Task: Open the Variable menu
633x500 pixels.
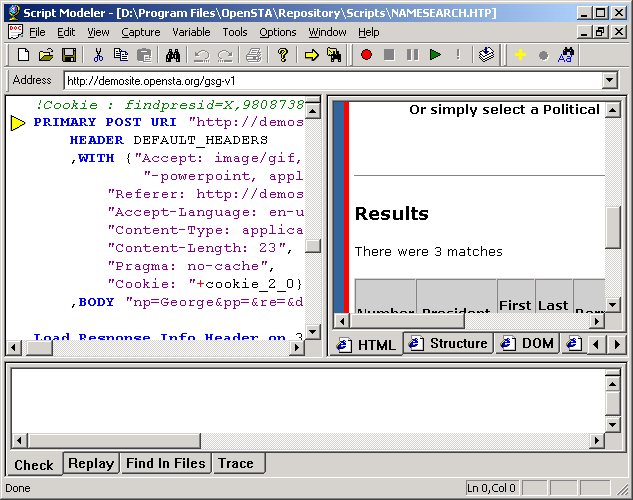Action: tap(191, 32)
